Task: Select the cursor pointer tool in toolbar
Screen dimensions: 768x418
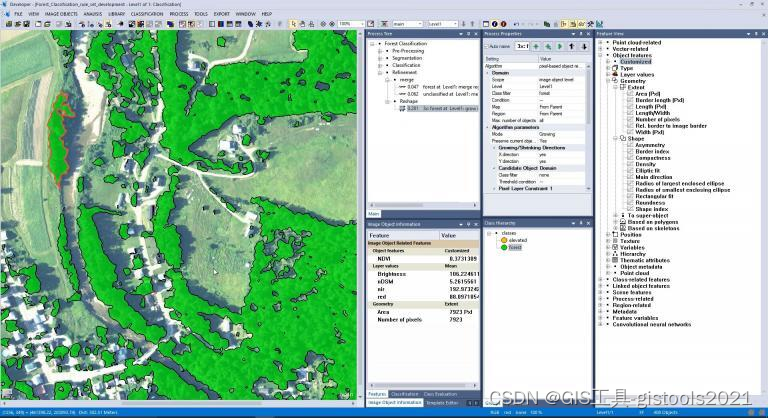Action: (x=293, y=24)
